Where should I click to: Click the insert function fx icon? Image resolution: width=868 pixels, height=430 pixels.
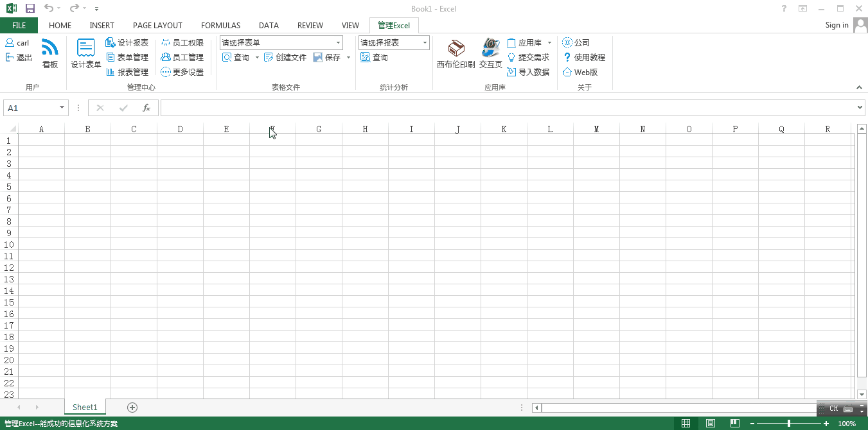point(146,108)
